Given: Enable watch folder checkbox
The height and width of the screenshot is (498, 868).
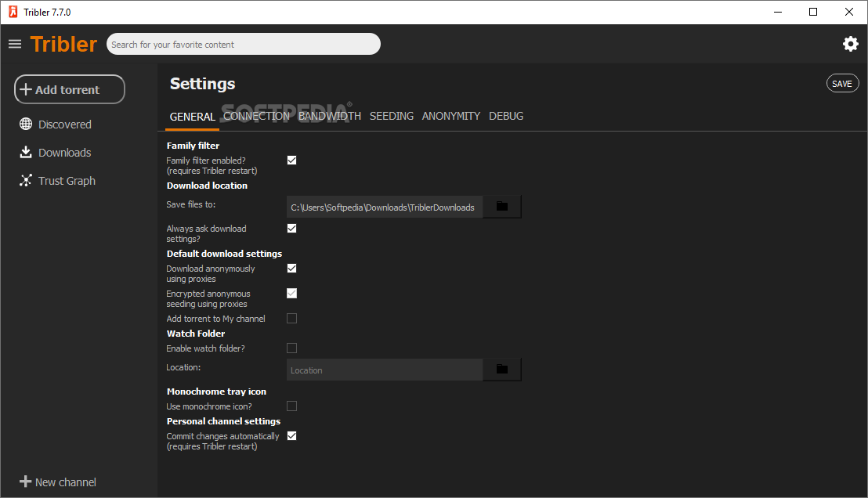Looking at the screenshot, I should [291, 348].
